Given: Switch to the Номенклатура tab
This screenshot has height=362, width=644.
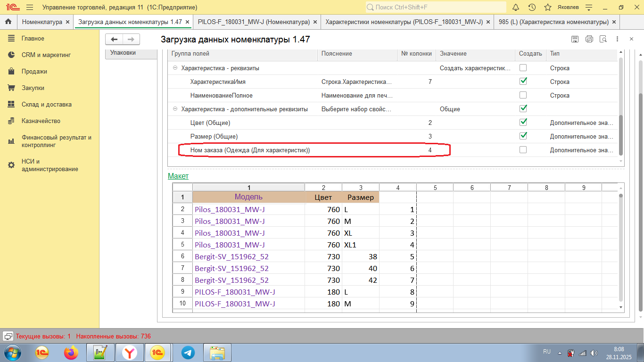Looking at the screenshot, I should tap(42, 22).
